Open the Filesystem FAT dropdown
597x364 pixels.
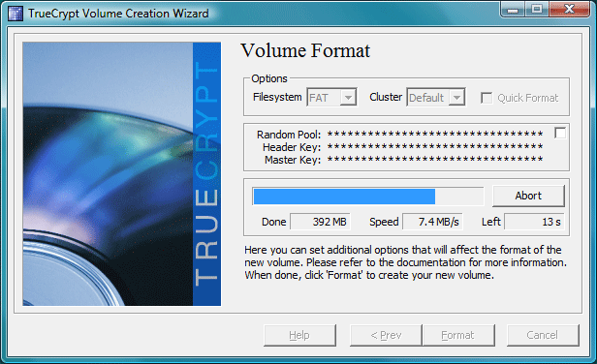click(x=331, y=98)
